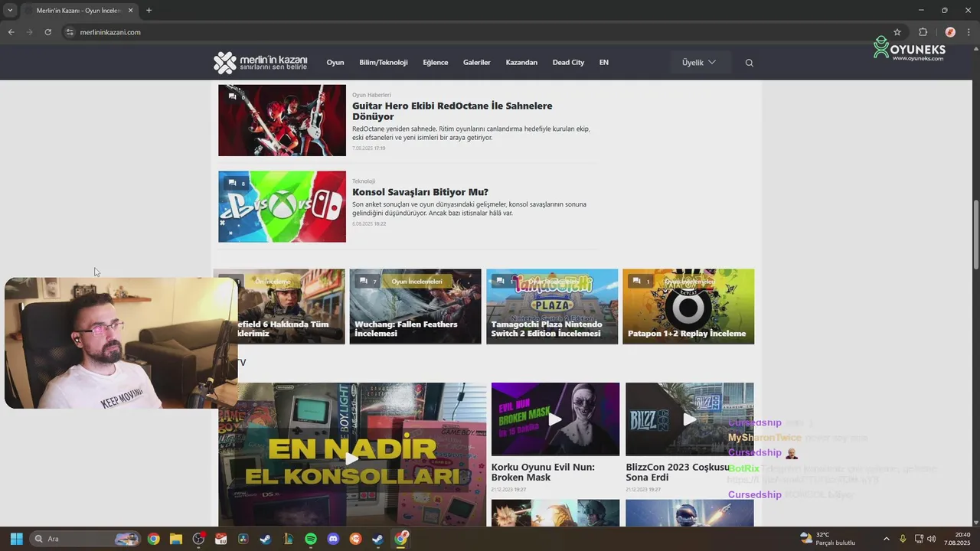Screen dimensions: 980x551
Task: Open League of Legends from the taskbar
Action: click(289, 539)
